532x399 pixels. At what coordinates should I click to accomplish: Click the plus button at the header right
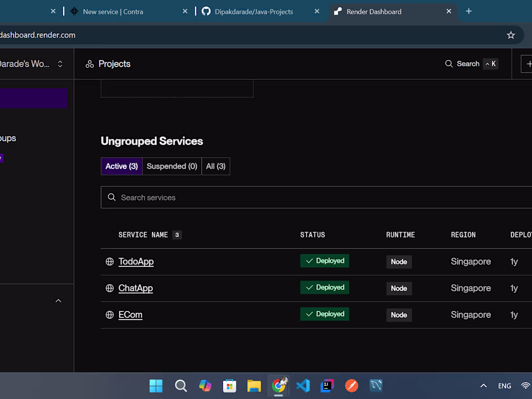click(528, 64)
